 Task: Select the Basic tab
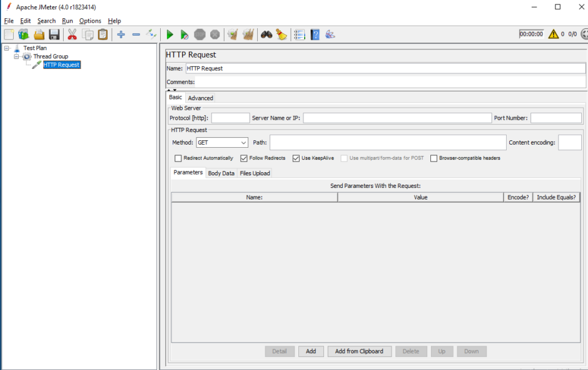pyautogui.click(x=176, y=97)
